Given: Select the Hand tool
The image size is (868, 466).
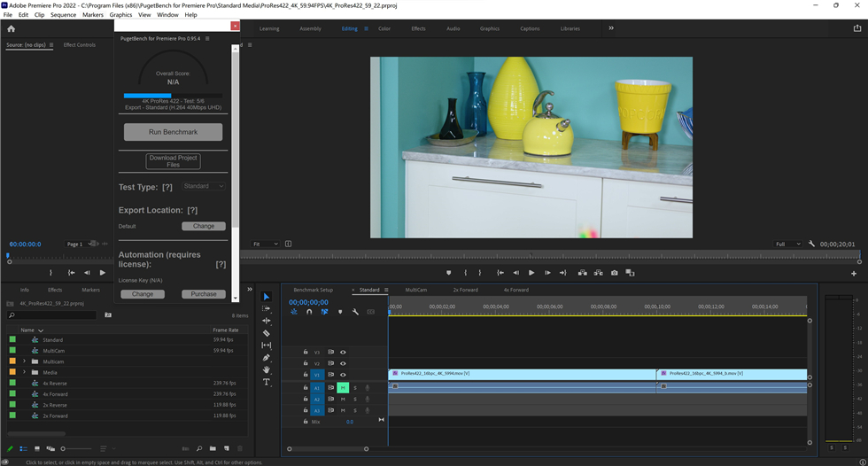Looking at the screenshot, I should coord(267,369).
